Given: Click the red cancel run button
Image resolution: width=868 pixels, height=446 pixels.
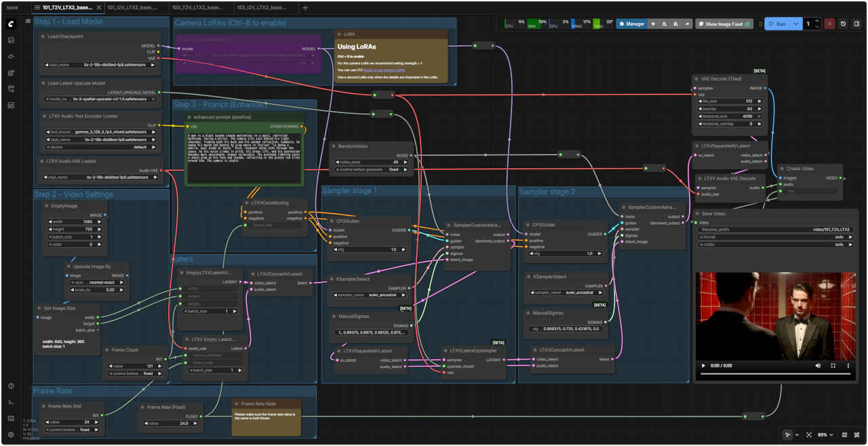Looking at the screenshot, I should click(829, 24).
